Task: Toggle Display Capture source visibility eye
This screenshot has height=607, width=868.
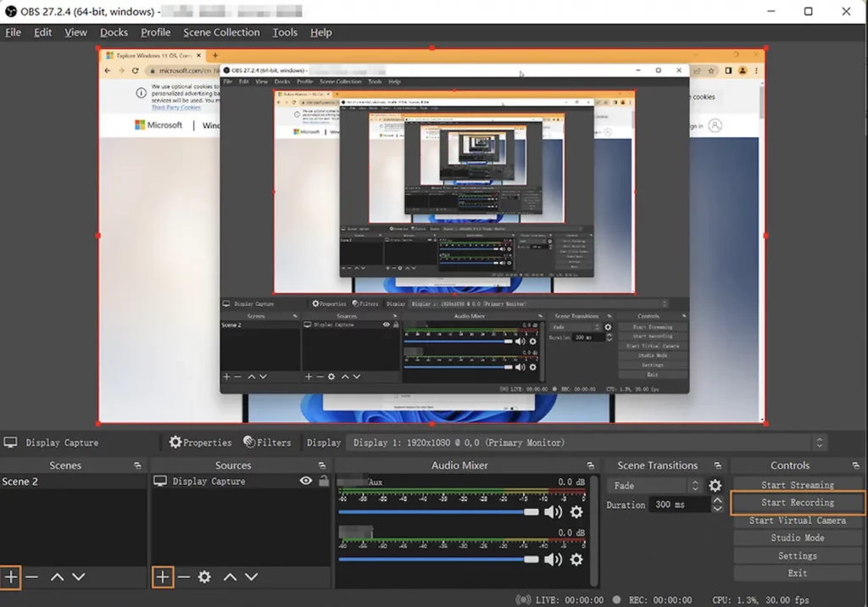Action: click(x=305, y=481)
